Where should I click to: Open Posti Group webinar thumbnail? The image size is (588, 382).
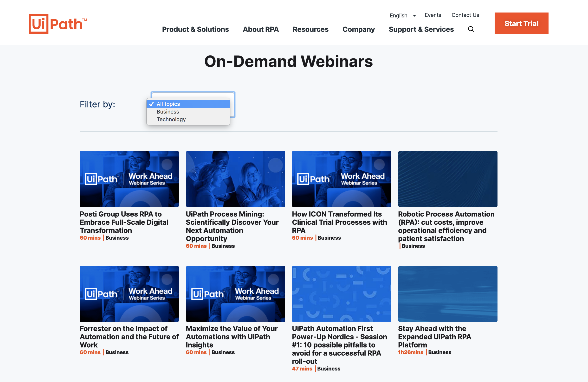129,179
